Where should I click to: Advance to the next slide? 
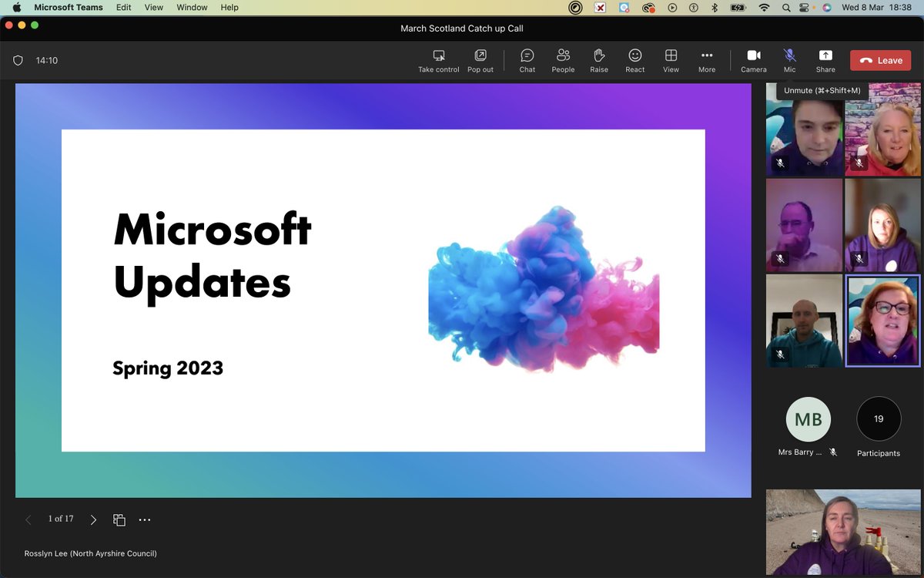point(93,519)
